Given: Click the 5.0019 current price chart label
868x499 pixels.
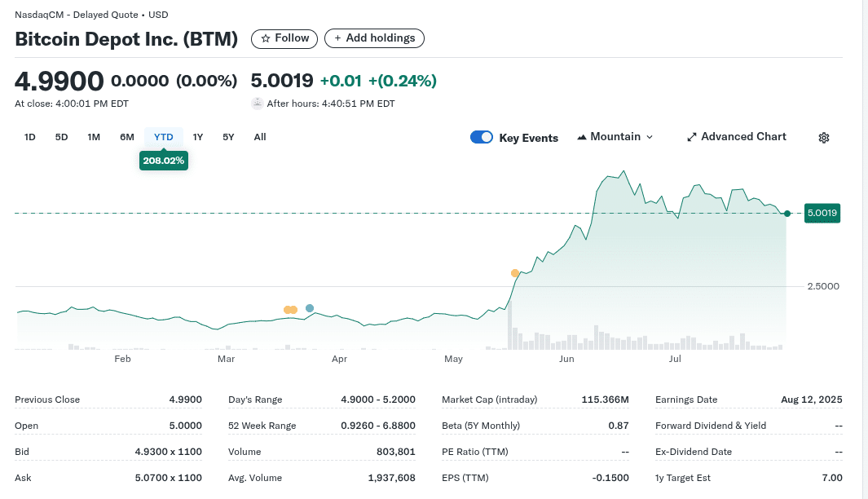Looking at the screenshot, I should (x=822, y=214).
